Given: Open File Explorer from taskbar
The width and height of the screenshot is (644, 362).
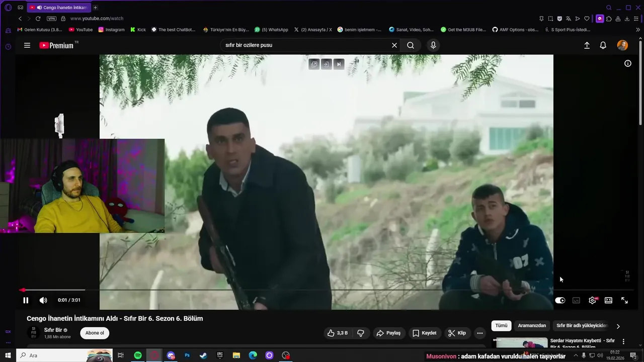Looking at the screenshot, I should pyautogui.click(x=236, y=355).
